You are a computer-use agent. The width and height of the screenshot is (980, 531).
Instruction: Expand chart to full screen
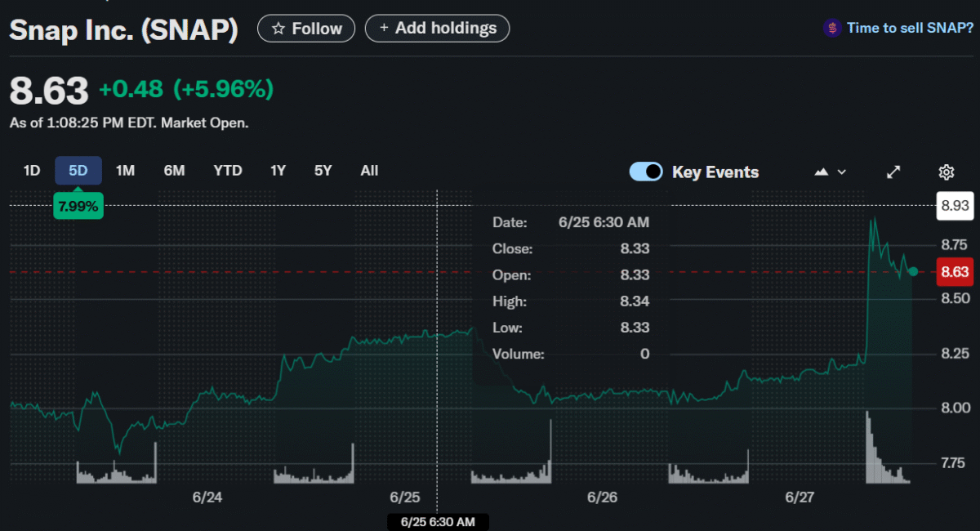(x=894, y=172)
